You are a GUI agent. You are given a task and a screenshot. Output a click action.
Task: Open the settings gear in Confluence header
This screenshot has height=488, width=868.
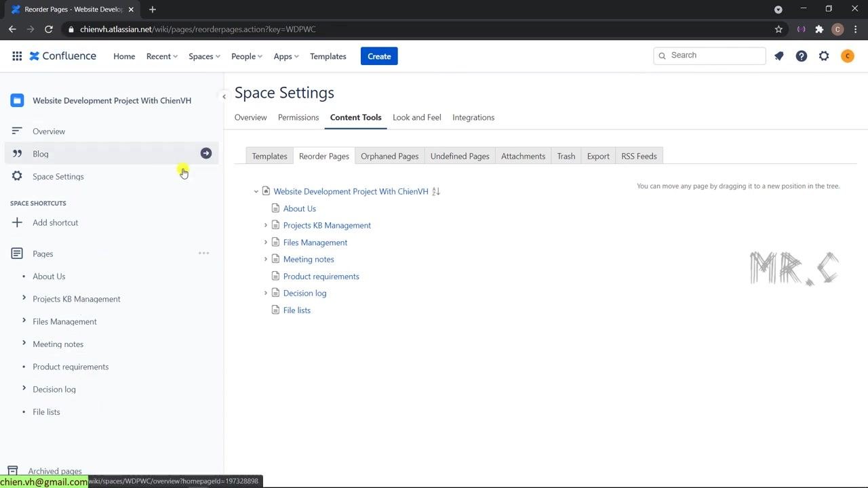[x=824, y=56]
